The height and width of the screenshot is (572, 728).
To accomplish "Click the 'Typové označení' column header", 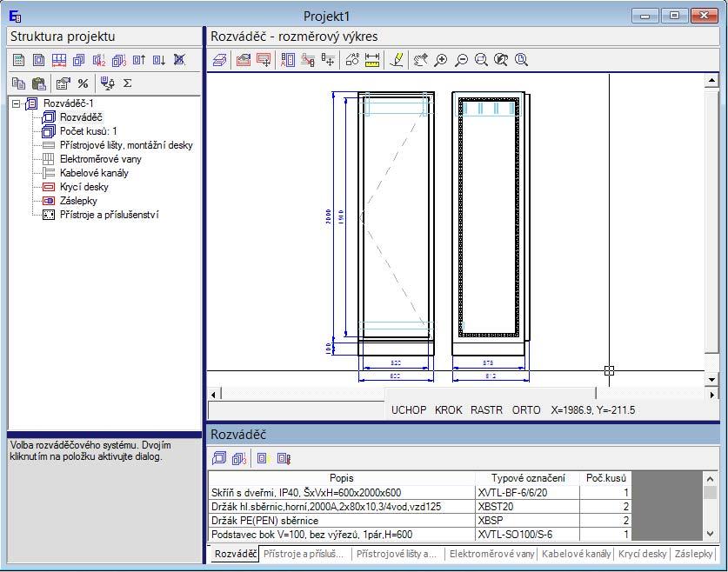I will pyautogui.click(x=528, y=478).
